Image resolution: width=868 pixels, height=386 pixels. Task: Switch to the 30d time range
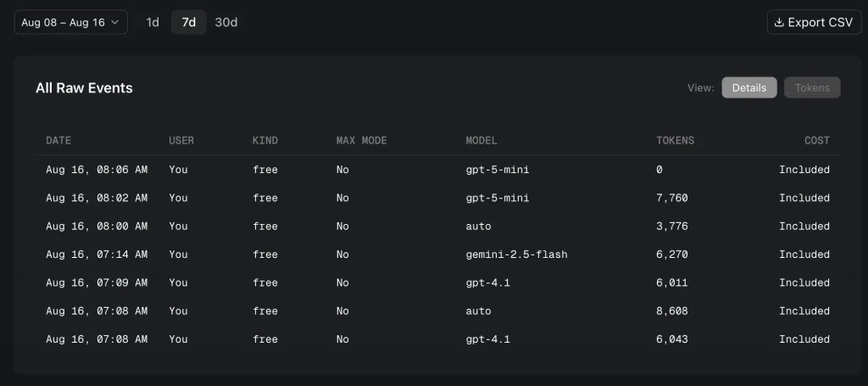tap(225, 23)
